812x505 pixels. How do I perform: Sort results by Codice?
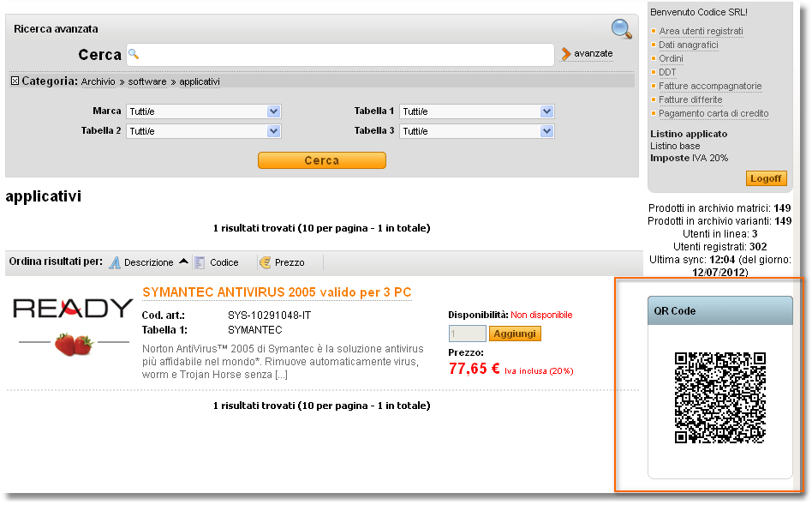224,262
